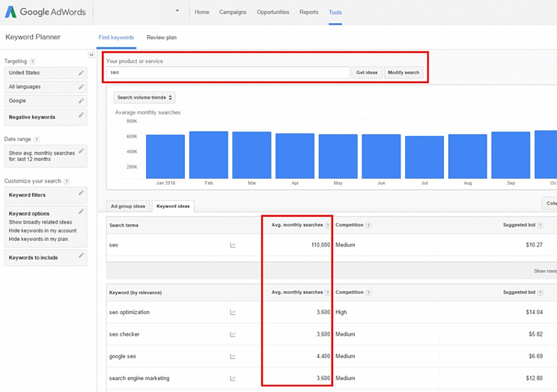Edit United States location pencil icon
The height and width of the screenshot is (392, 557).
[81, 73]
